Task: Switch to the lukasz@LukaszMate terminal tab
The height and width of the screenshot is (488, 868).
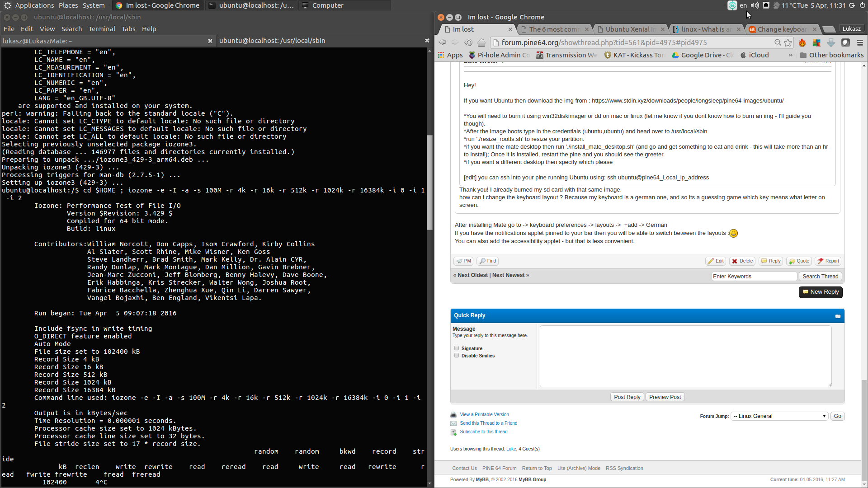Action: pos(104,41)
